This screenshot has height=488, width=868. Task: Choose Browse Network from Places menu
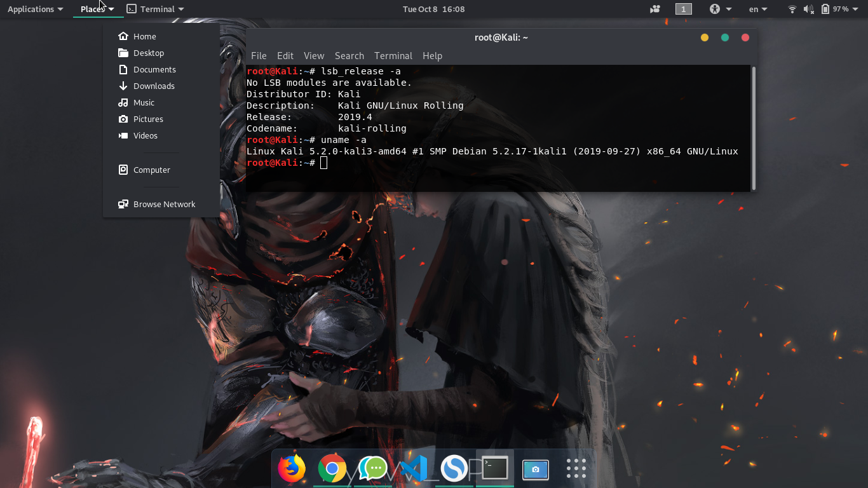click(164, 204)
